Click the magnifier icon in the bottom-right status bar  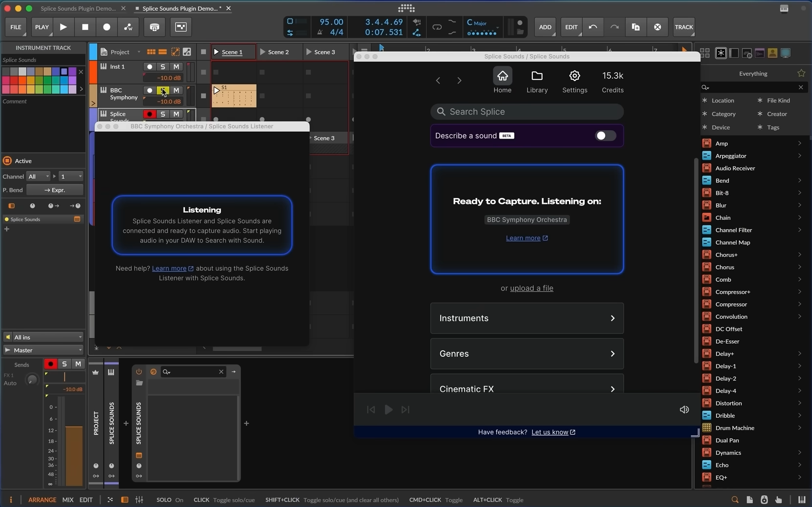click(735, 500)
